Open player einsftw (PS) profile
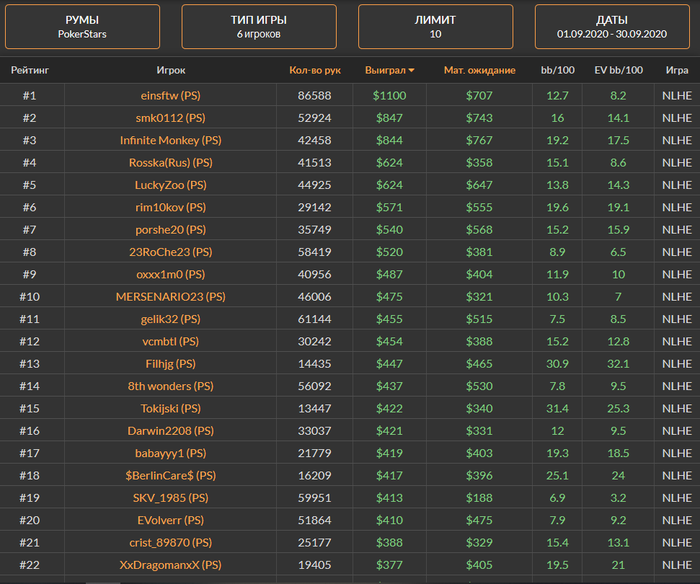700x584 pixels. (x=171, y=96)
